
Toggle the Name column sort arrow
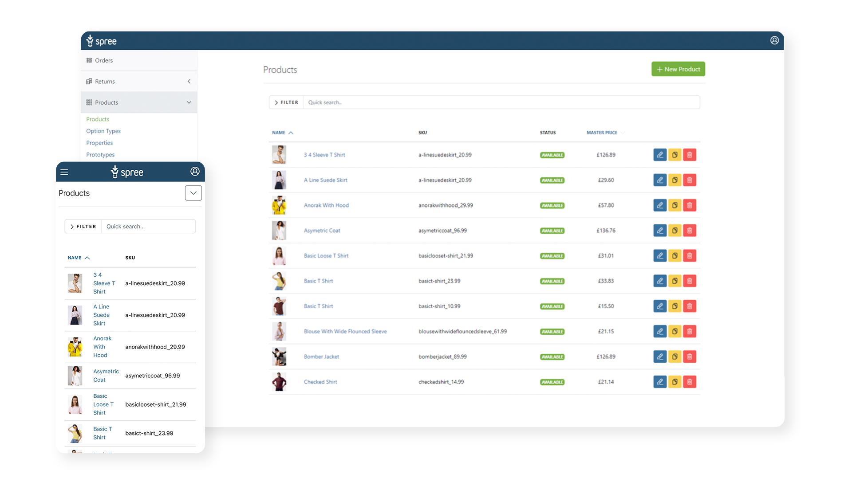pyautogui.click(x=291, y=132)
